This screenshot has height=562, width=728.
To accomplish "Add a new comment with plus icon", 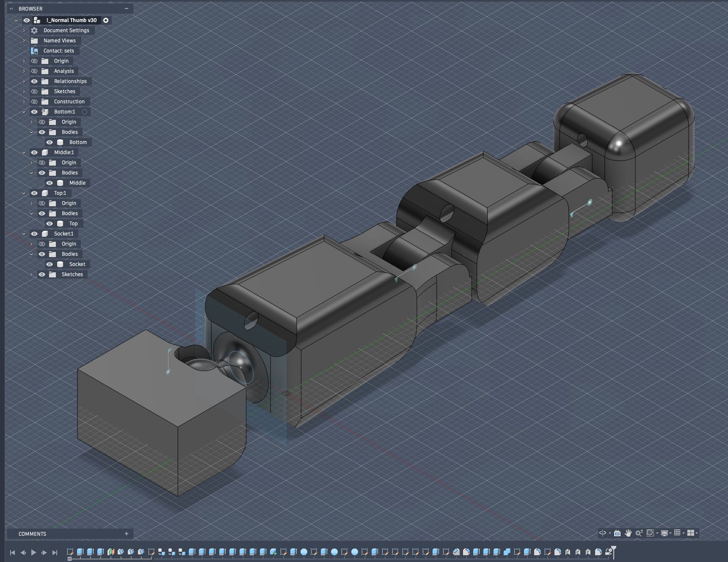I will point(126,534).
